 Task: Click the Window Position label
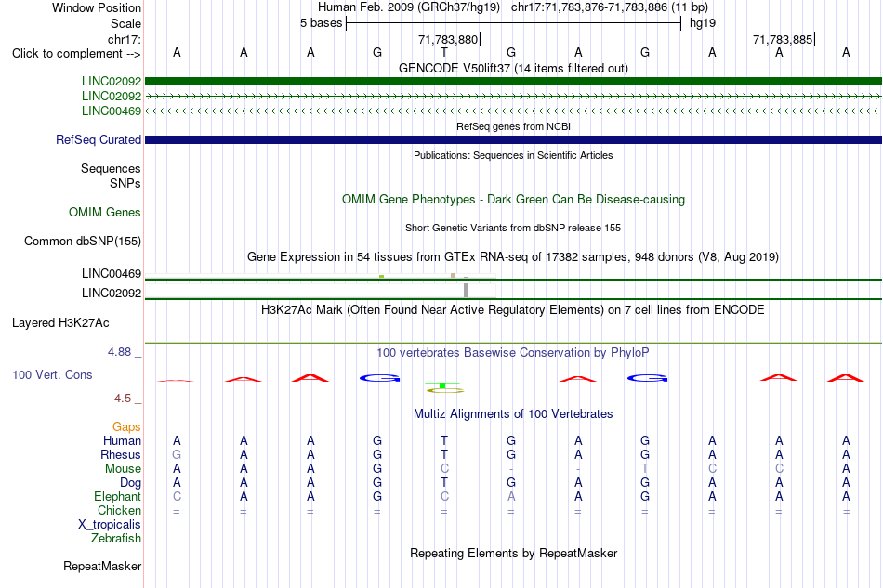coord(97,7)
